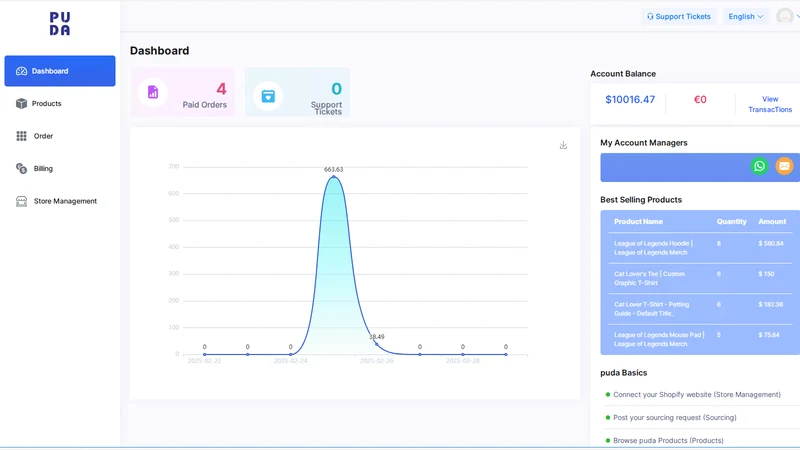Image resolution: width=800 pixels, height=450 pixels.
Task: Select League of Legends Hoodie row
Action: coord(700,248)
